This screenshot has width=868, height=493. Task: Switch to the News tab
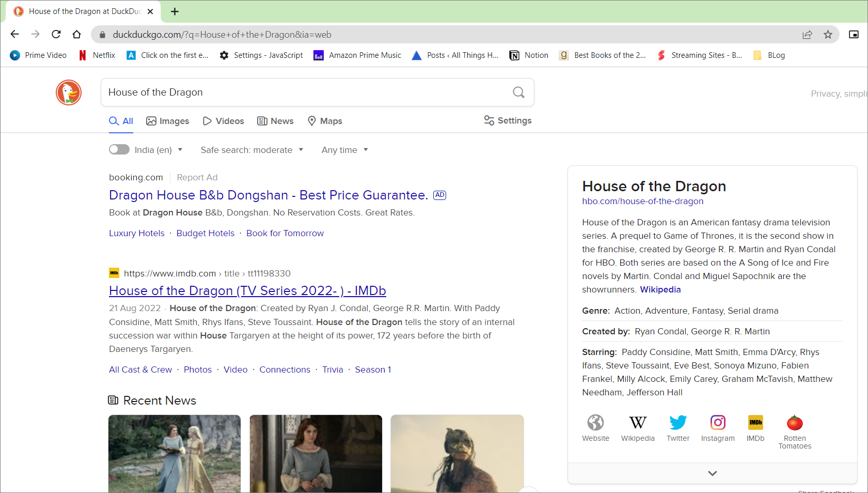276,121
